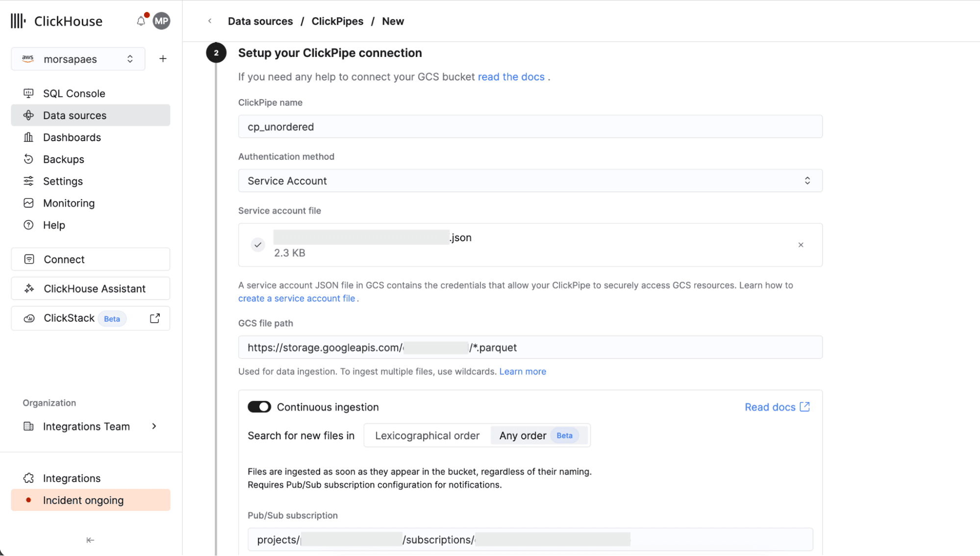Remove the uploaded service account JSON file
980x556 pixels.
point(801,245)
